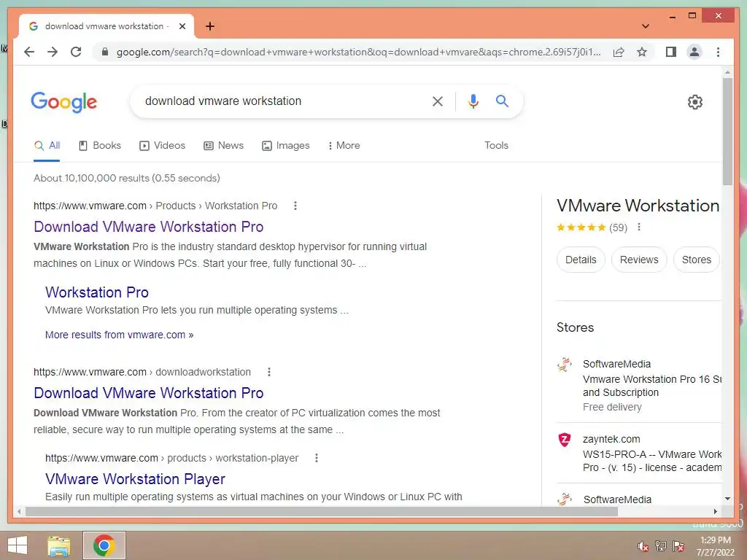
Task: Click the blue magnifier search button
Action: [502, 101]
